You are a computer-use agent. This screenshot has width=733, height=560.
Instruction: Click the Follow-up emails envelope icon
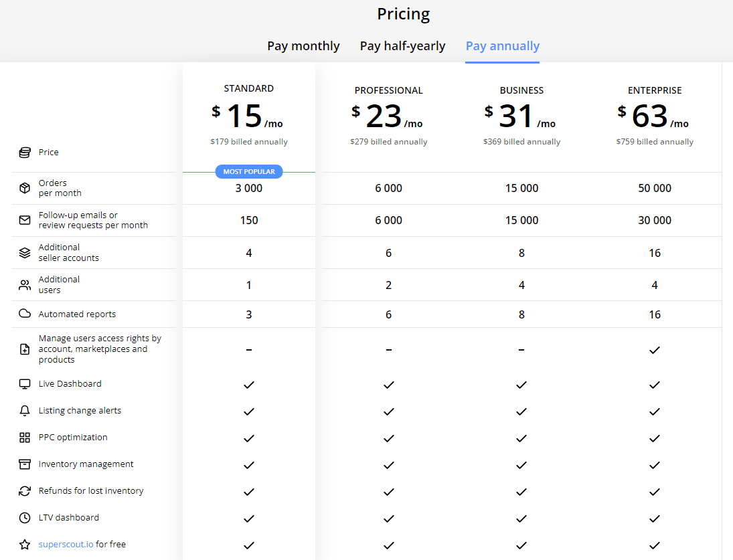point(25,220)
